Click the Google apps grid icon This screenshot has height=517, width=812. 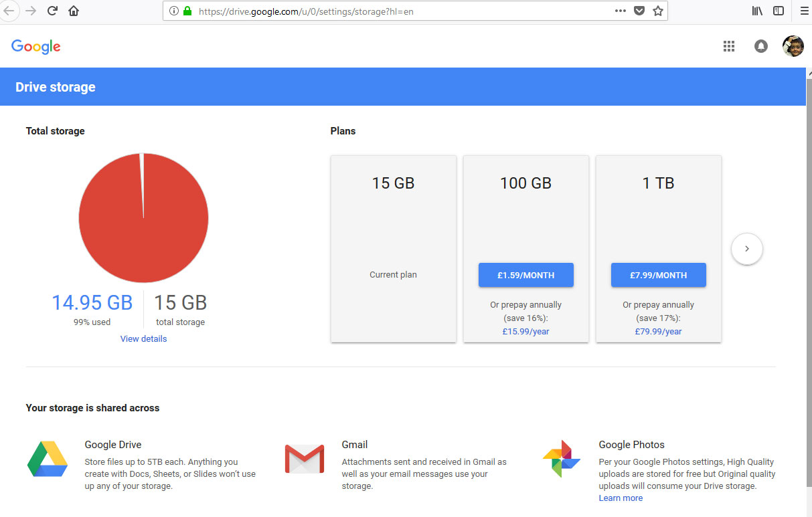point(729,46)
